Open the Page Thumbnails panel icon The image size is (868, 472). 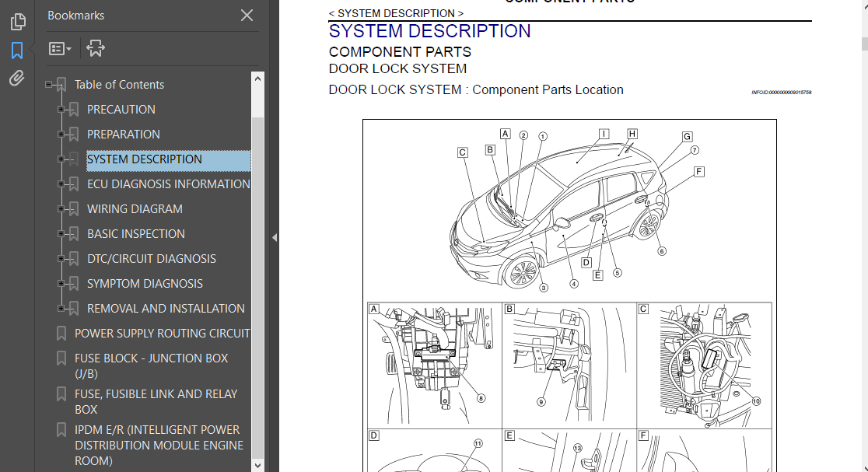[18, 22]
